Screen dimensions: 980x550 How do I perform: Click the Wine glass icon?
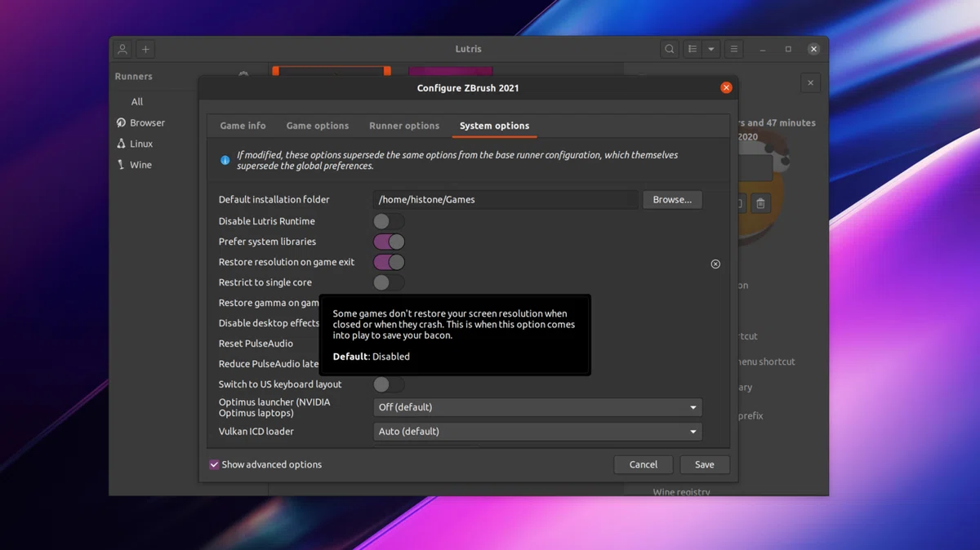click(121, 165)
